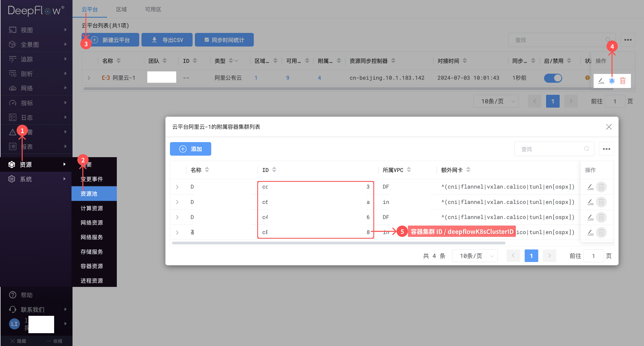Open the 系统 sidebar section

[26, 179]
